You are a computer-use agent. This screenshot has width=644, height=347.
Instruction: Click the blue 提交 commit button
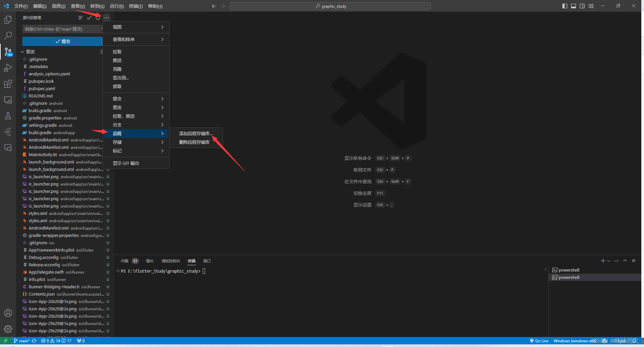pyautogui.click(x=62, y=41)
